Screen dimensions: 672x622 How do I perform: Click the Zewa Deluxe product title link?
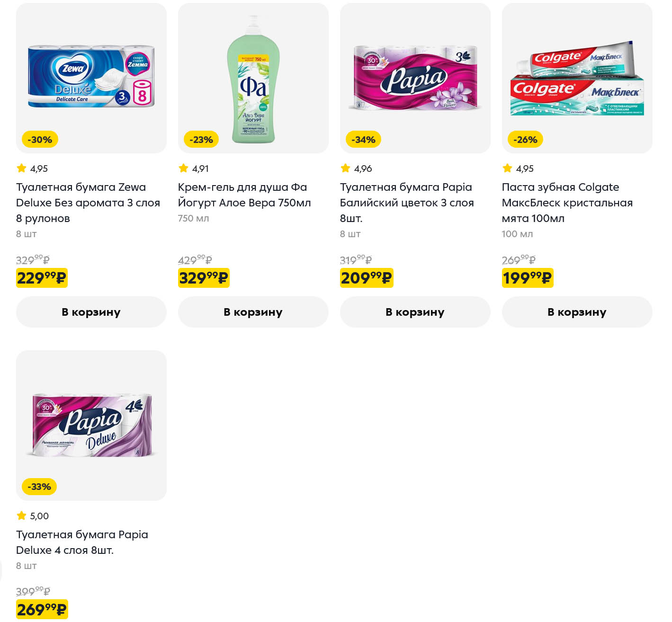(x=88, y=203)
